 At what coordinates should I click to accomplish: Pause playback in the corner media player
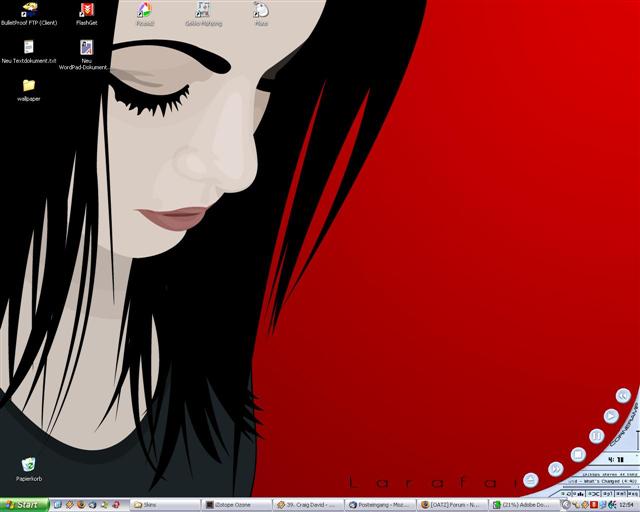coord(596,436)
